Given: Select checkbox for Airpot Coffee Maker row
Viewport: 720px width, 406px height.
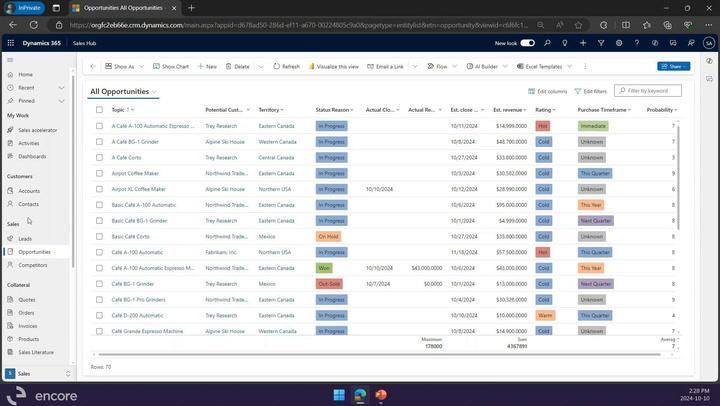Looking at the screenshot, I should pos(99,173).
